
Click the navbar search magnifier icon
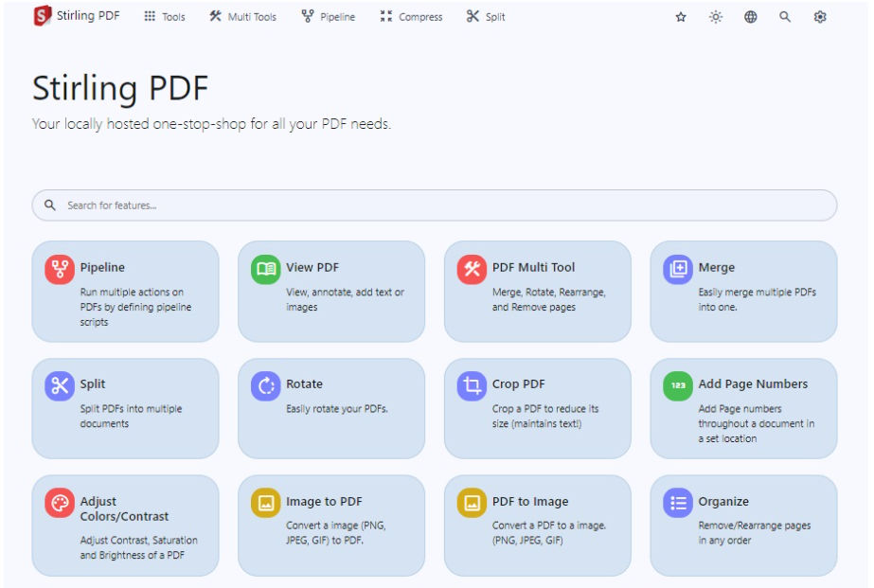(x=785, y=17)
